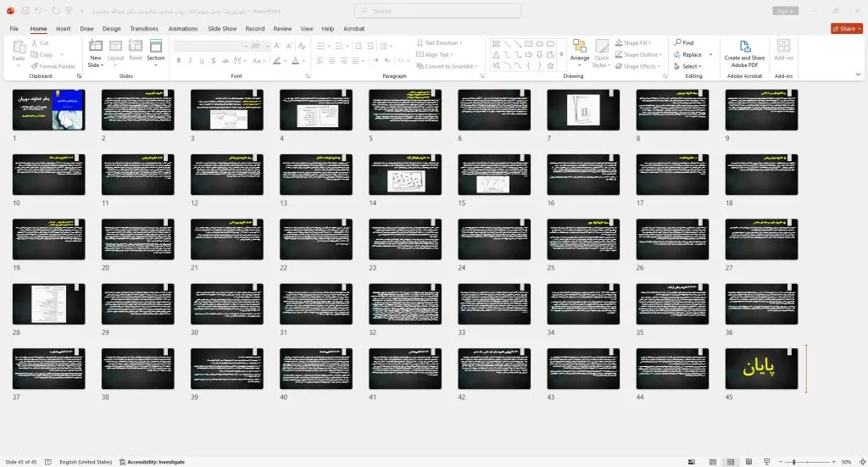Select the Rectangle shape in gallery
Screen dimensions: 868x467
529,44
